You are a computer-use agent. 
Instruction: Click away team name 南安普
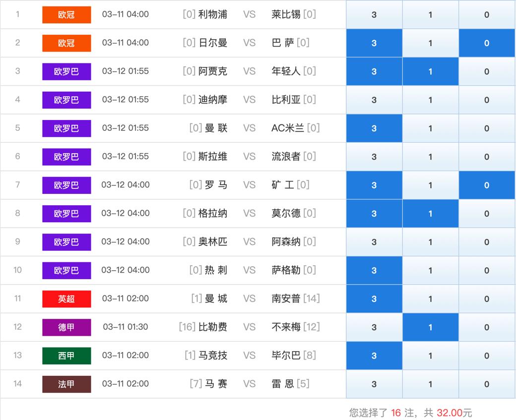286,299
